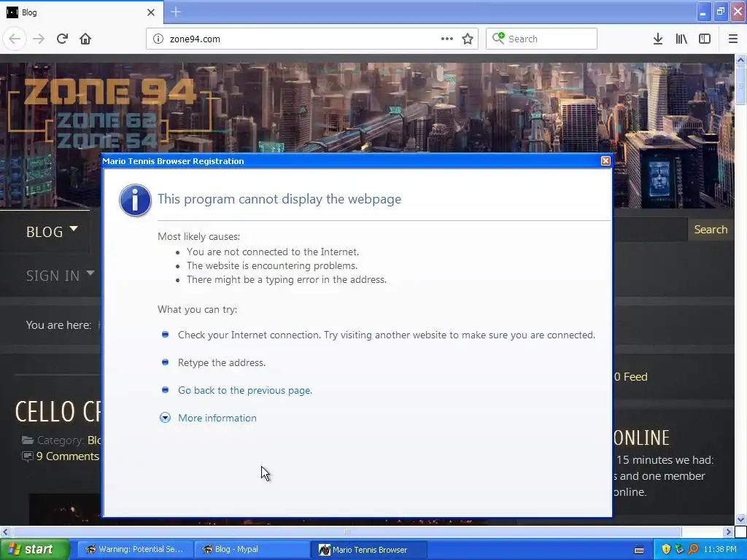Click the blue information icon in dialog
This screenshot has width=747, height=560.
[135, 201]
